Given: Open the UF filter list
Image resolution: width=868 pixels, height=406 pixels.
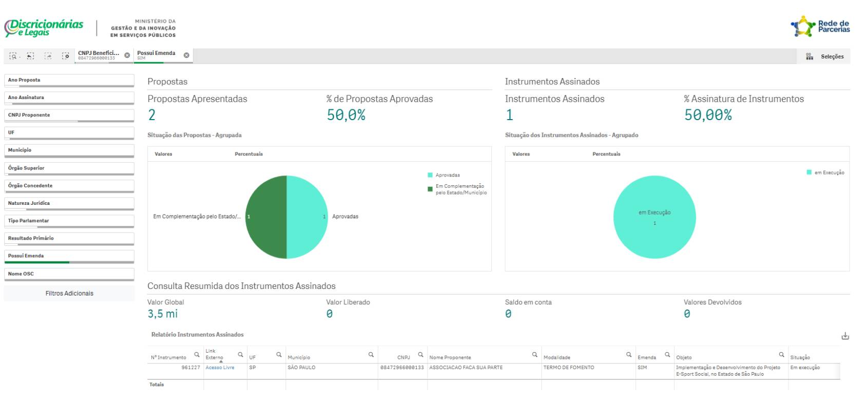Looking at the screenshot, I should point(69,132).
